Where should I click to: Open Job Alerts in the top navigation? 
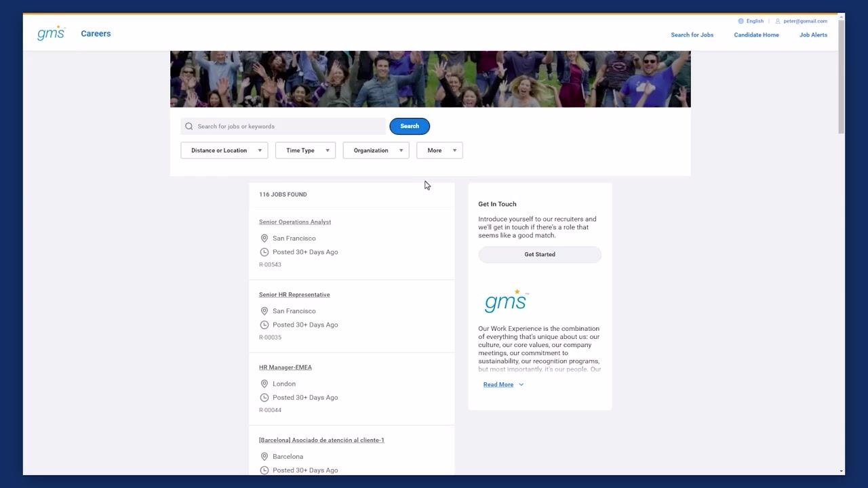(813, 35)
